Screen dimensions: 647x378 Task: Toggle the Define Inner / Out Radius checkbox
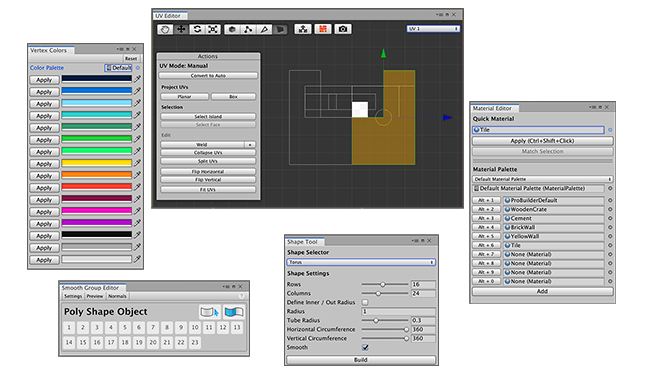tap(365, 302)
